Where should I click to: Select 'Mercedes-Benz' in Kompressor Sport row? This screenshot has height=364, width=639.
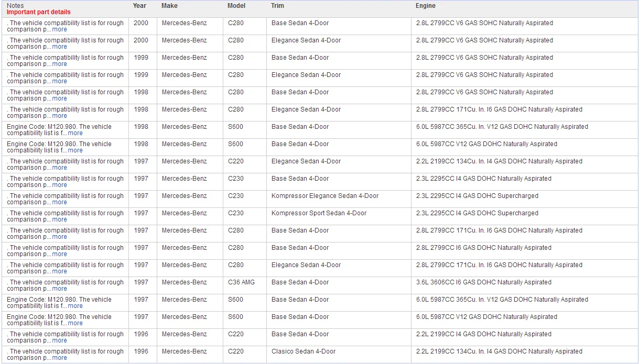coord(185,213)
